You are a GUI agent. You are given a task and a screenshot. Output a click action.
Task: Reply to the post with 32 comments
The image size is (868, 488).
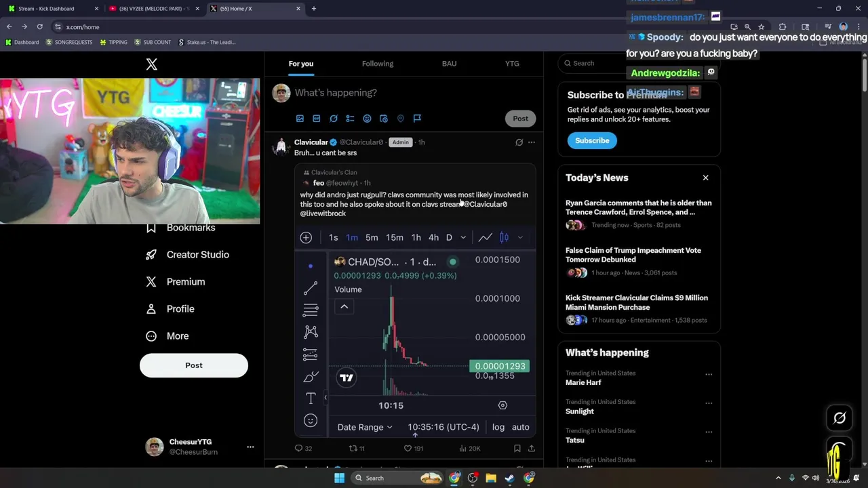tap(303, 448)
